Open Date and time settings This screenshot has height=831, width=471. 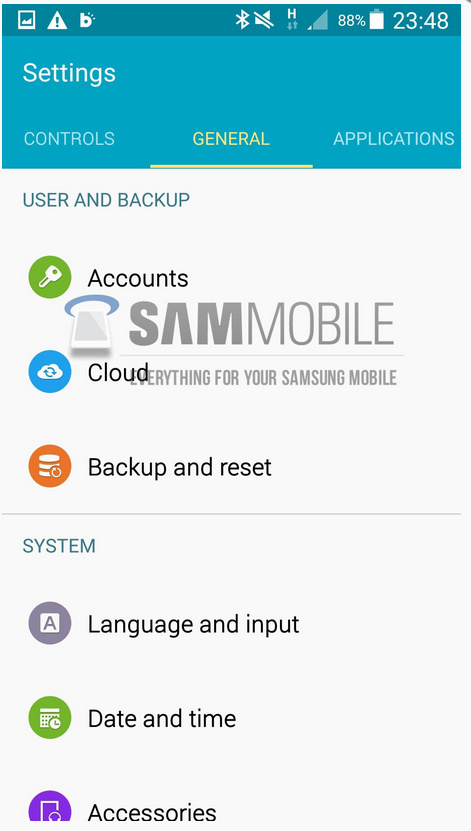click(x=232, y=718)
